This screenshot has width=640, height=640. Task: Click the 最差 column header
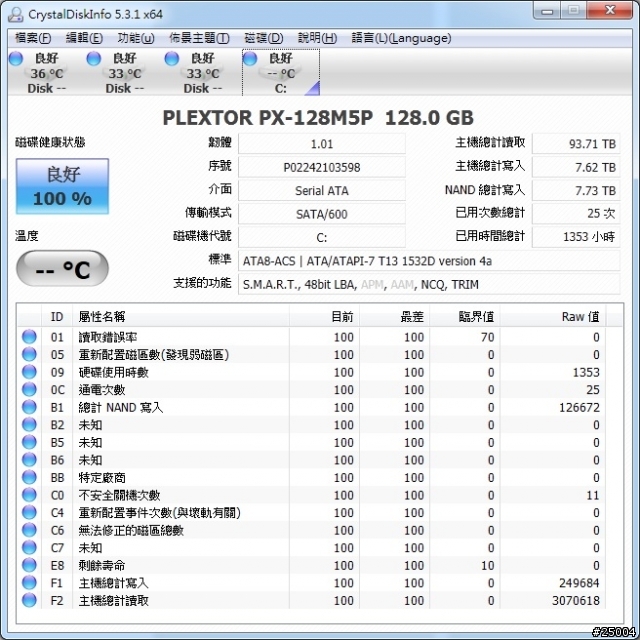(394, 316)
